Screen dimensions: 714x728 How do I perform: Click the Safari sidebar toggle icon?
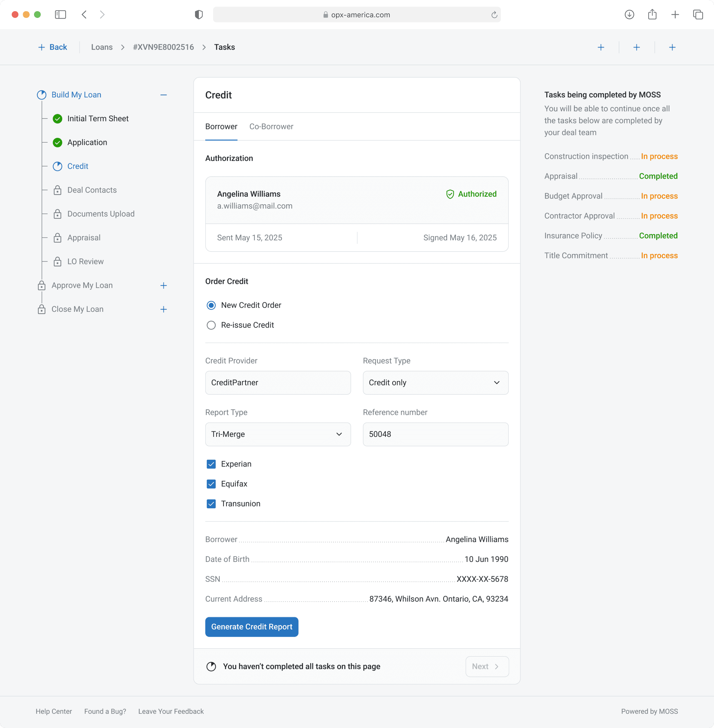[60, 15]
